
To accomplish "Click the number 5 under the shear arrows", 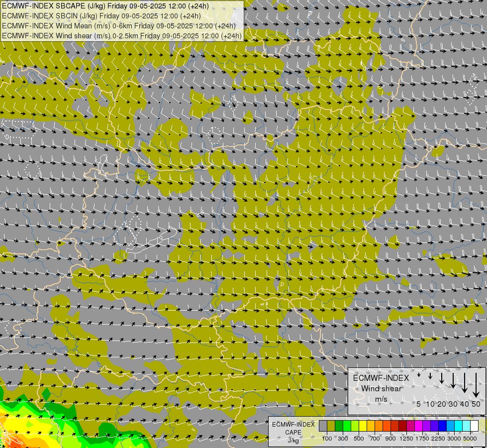I will [419, 404].
